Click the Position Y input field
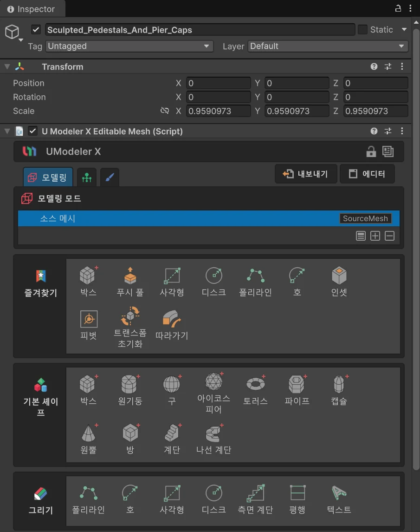Viewport: 420px width, 532px height. coord(297,83)
